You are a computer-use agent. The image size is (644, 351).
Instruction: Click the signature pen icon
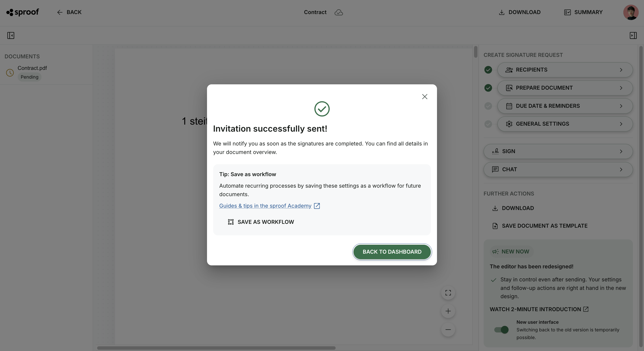pyautogui.click(x=495, y=151)
